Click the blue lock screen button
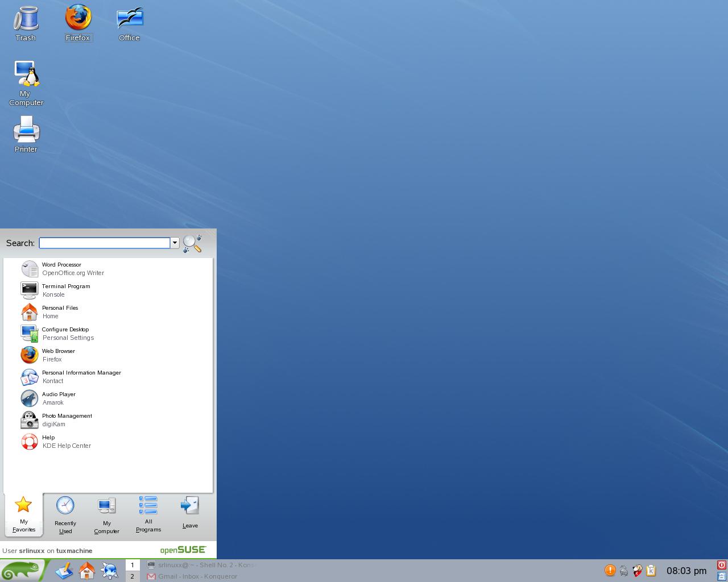This screenshot has height=582, width=728. tap(721, 576)
